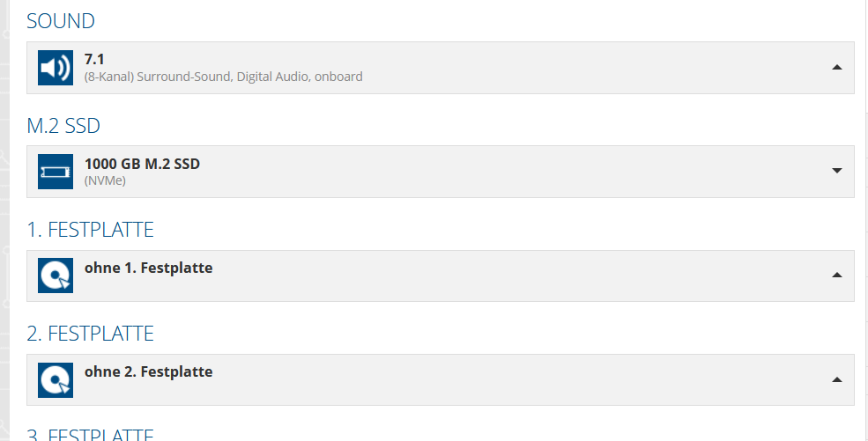Open the 'ohne 2. Festplatte' selector

tap(148, 371)
